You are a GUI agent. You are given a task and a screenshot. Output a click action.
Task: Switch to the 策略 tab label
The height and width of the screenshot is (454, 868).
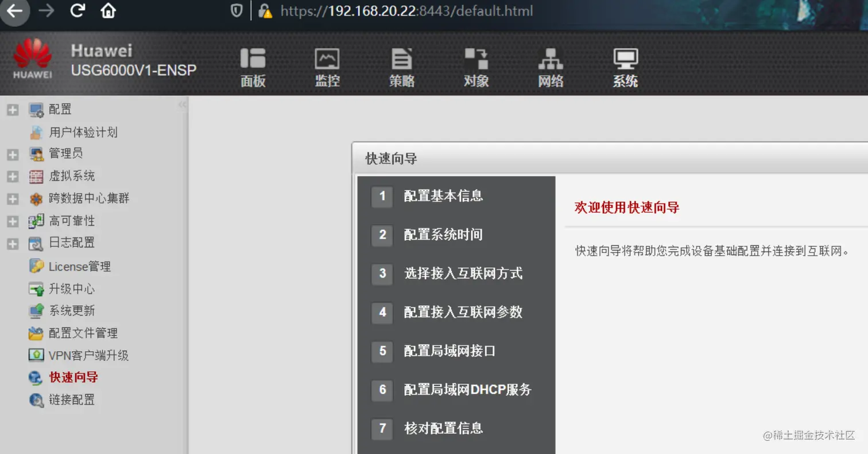click(x=402, y=81)
